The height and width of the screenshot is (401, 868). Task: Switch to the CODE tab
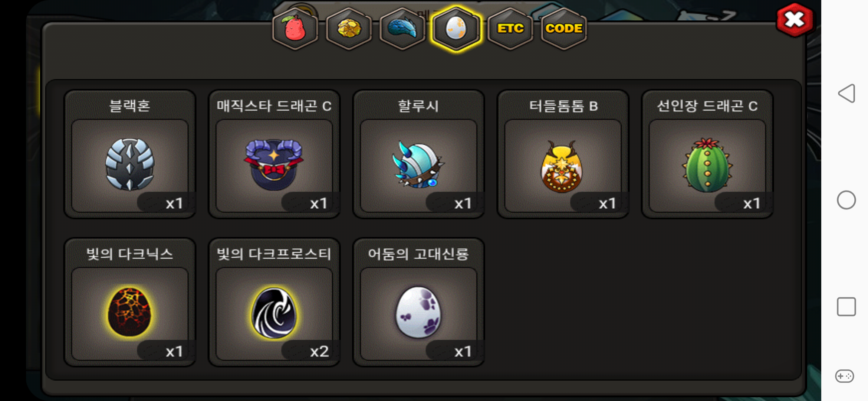[563, 29]
